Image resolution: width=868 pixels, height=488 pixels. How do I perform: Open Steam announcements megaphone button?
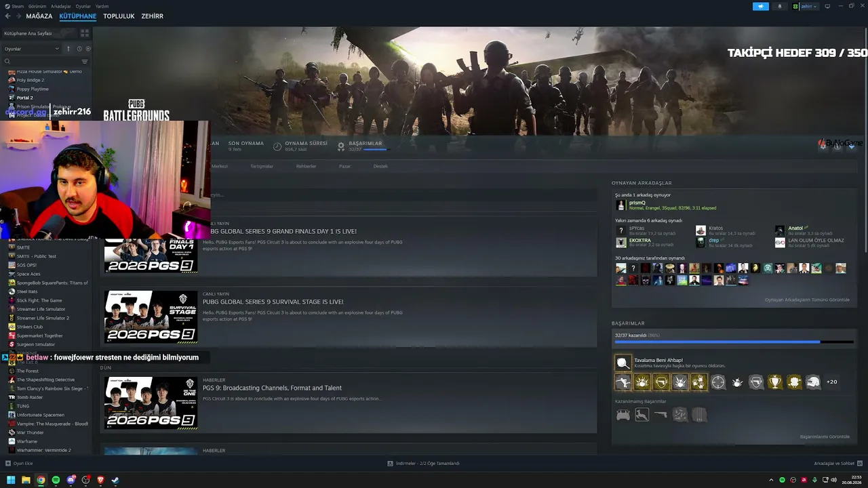click(760, 6)
